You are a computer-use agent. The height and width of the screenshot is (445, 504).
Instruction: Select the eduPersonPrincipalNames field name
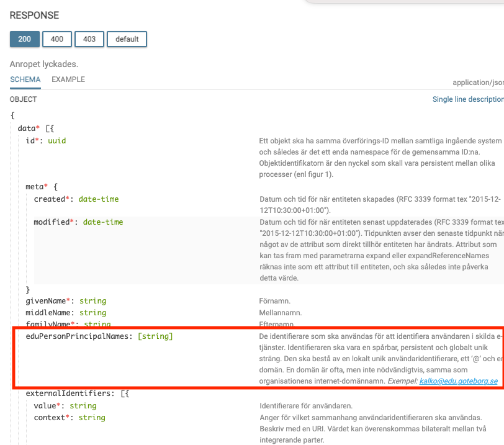pyautogui.click(x=79, y=336)
